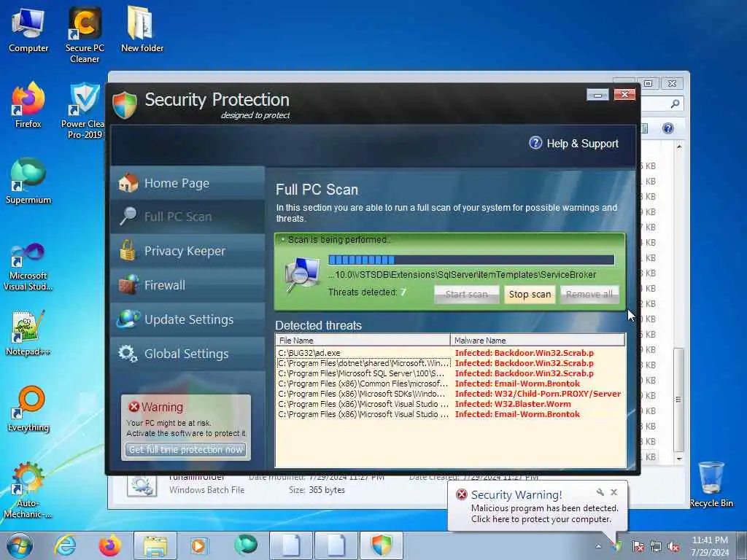
Task: Open Update Settings section
Action: pyautogui.click(x=187, y=319)
